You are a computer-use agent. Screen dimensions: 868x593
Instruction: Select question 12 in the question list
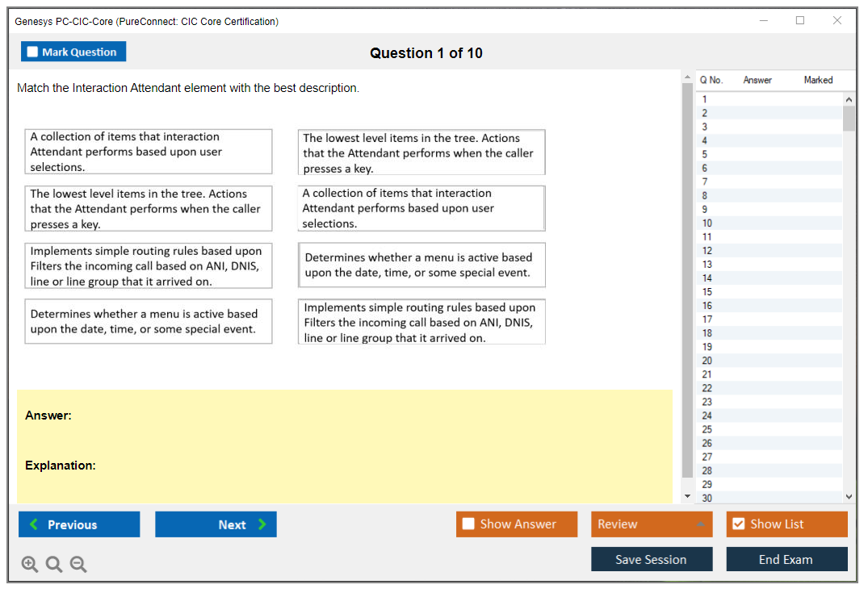(707, 251)
